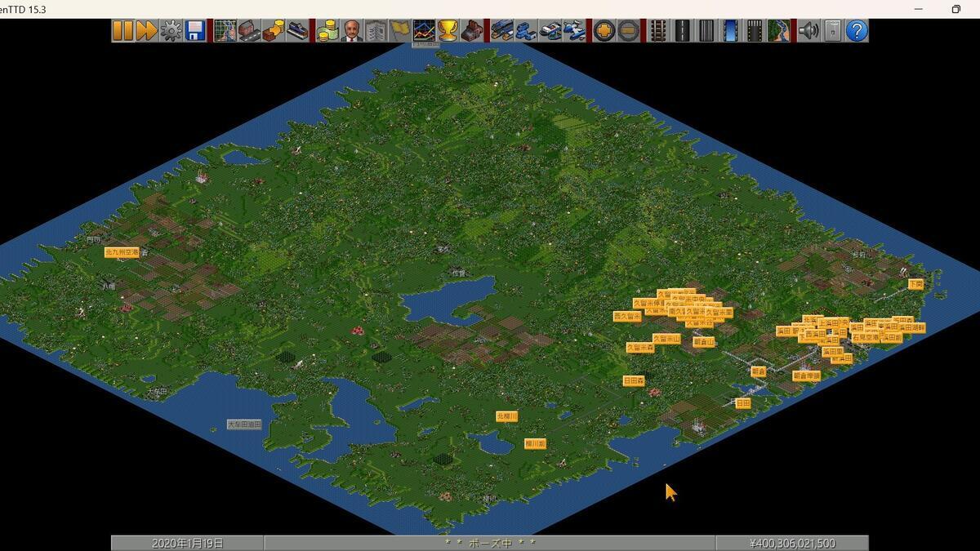The image size is (980, 551).
Task: Open the sound and music menu
Action: (x=808, y=31)
